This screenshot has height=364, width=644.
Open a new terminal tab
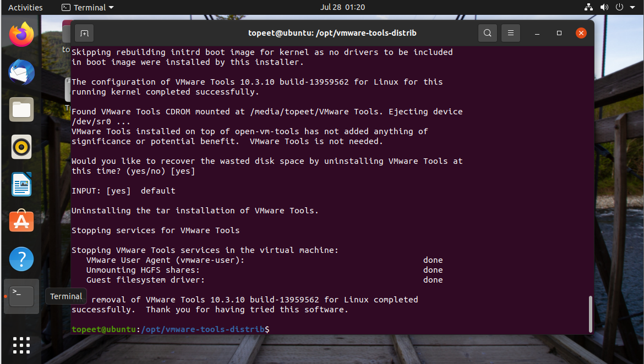[84, 33]
